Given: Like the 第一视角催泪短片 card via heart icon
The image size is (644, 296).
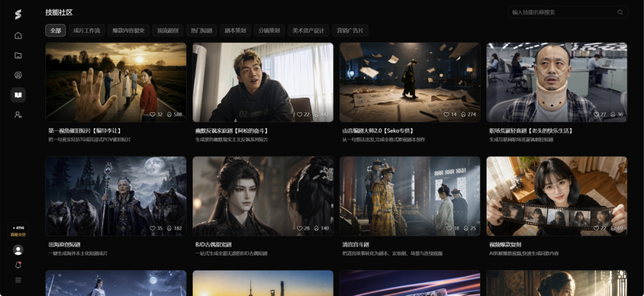Looking at the screenshot, I should 153,115.
